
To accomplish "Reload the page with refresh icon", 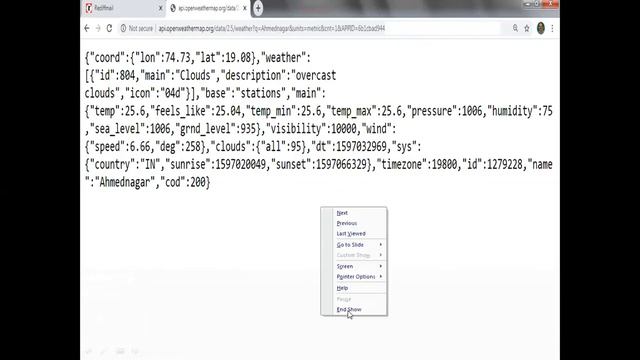I will point(109,28).
